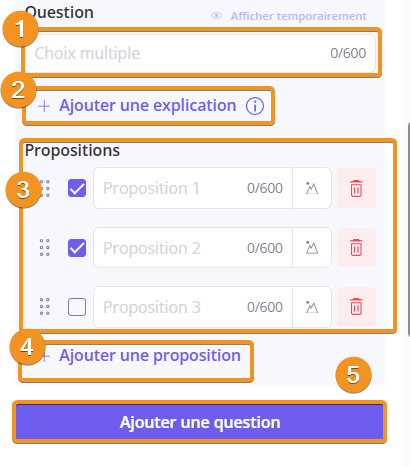Viewport: 410px width, 466px height.
Task: Click the Proposition 1 text field
Action: pos(193,188)
